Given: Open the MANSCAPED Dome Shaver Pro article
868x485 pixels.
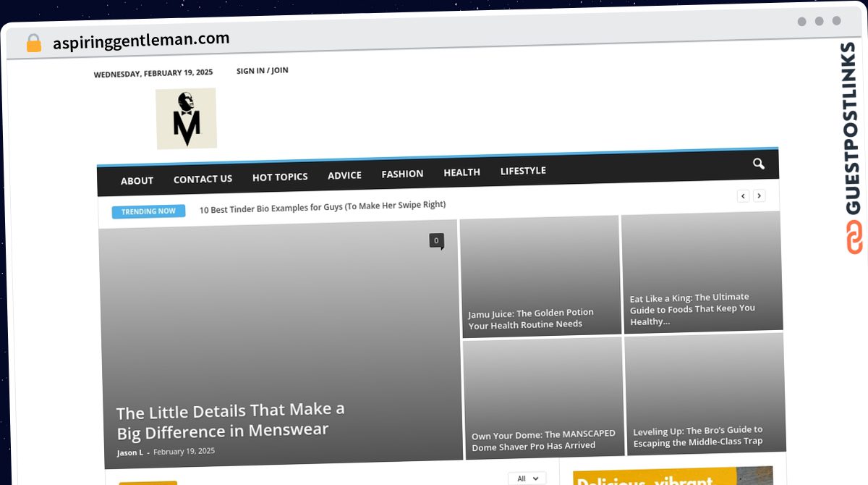Looking at the screenshot, I should point(544,440).
